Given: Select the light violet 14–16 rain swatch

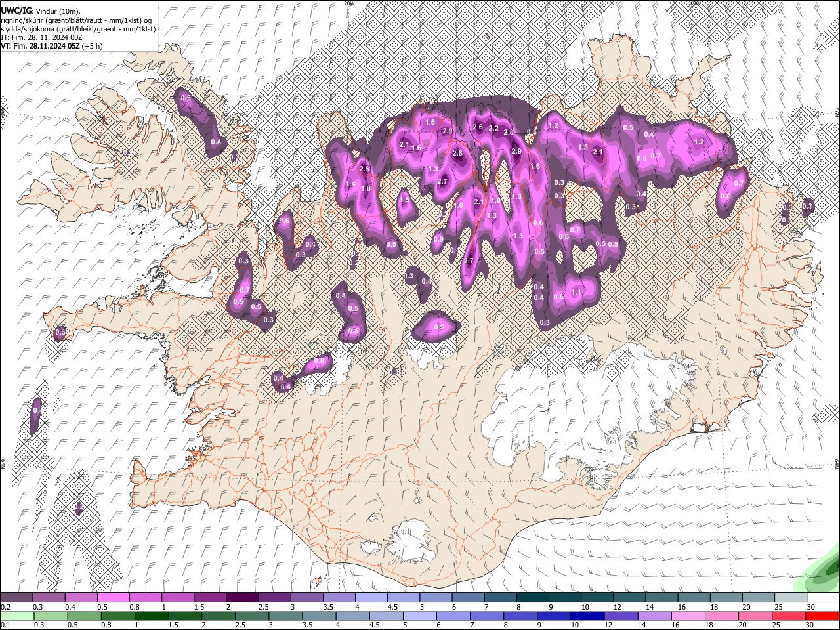Looking at the screenshot, I should (x=654, y=616).
